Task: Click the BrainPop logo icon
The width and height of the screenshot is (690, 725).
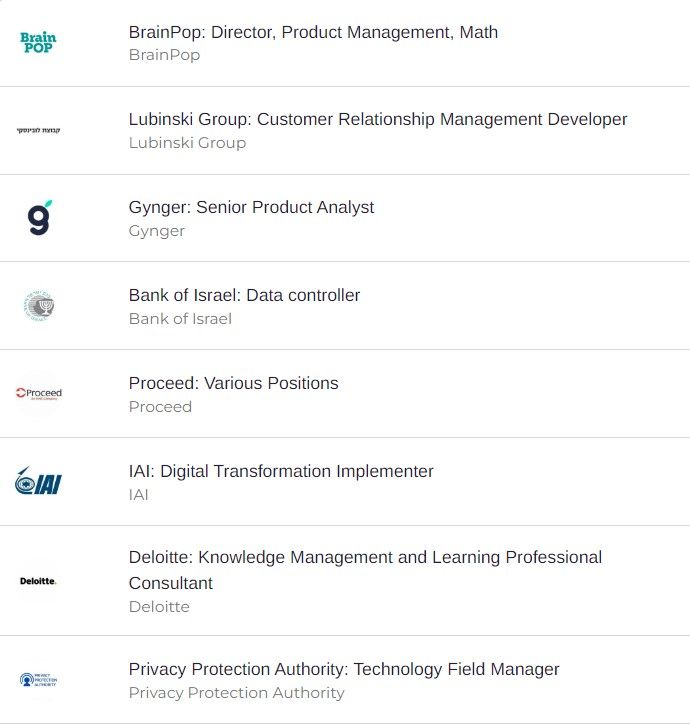Action: click(38, 43)
